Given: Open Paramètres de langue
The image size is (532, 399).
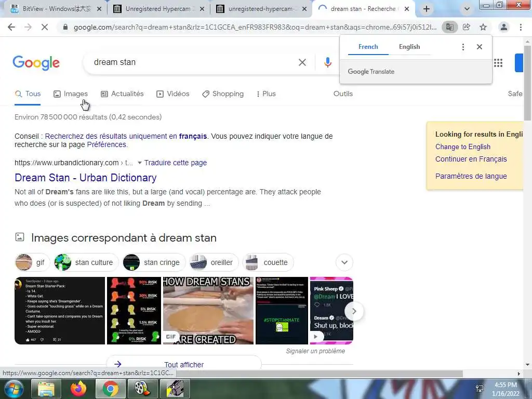Looking at the screenshot, I should coord(471,176).
